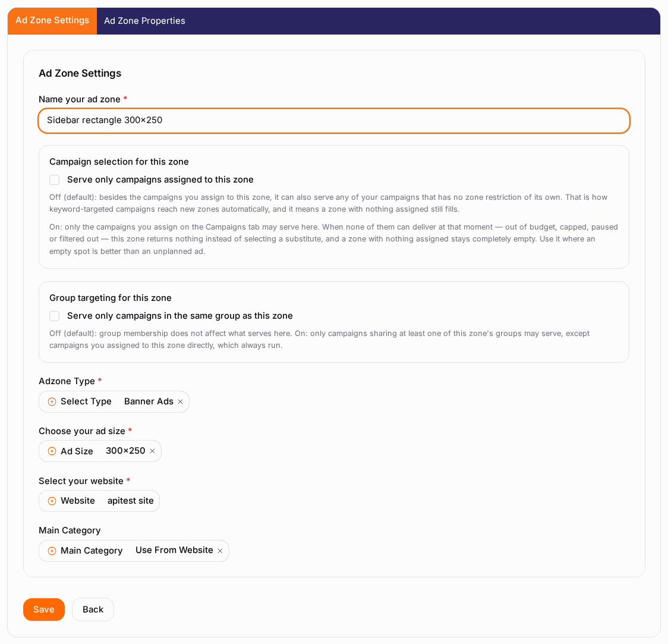
Task: Open the Website selector showing apitest site
Action: pos(99,501)
